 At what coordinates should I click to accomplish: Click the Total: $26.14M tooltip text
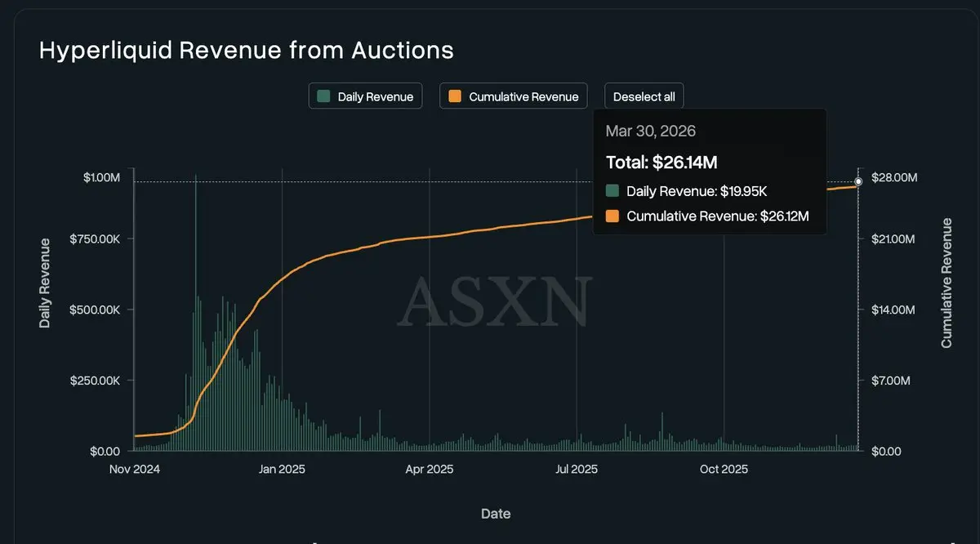click(x=661, y=163)
